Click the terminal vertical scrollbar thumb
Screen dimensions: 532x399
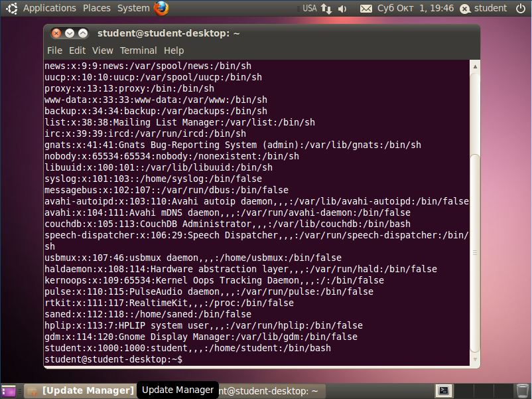475,254
